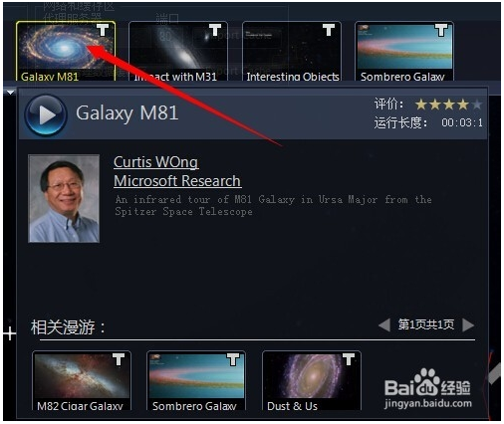Select the Galaxy M81 tour thumbnail

click(x=66, y=51)
